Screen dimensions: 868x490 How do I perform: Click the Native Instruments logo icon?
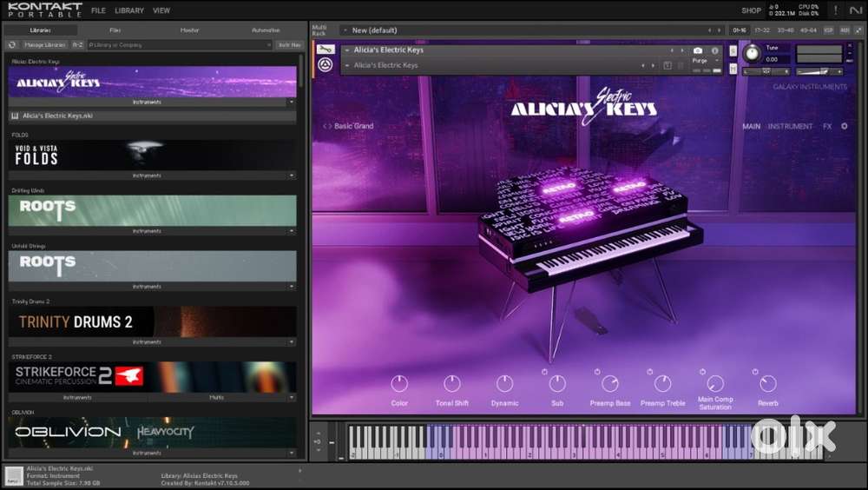(x=855, y=10)
